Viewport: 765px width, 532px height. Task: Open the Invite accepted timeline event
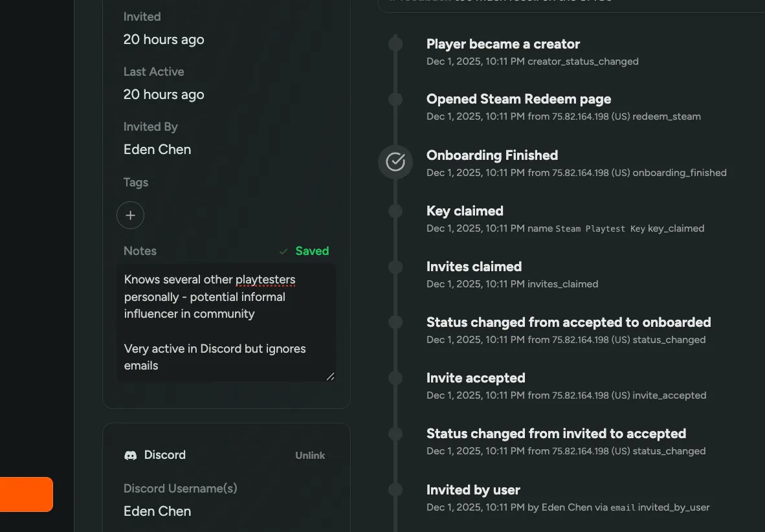(476, 377)
